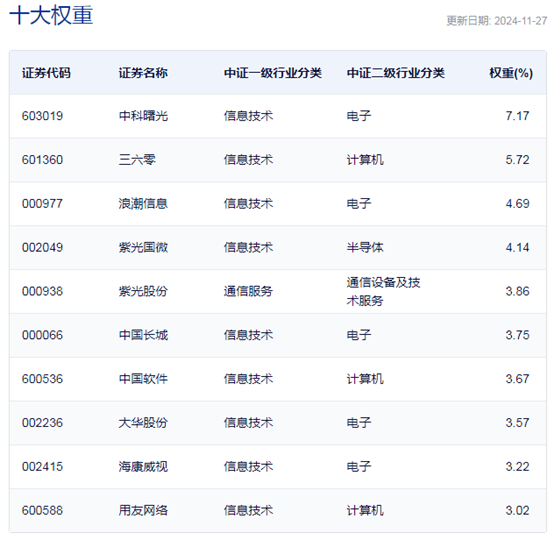Select stock code 603019

(x=42, y=116)
